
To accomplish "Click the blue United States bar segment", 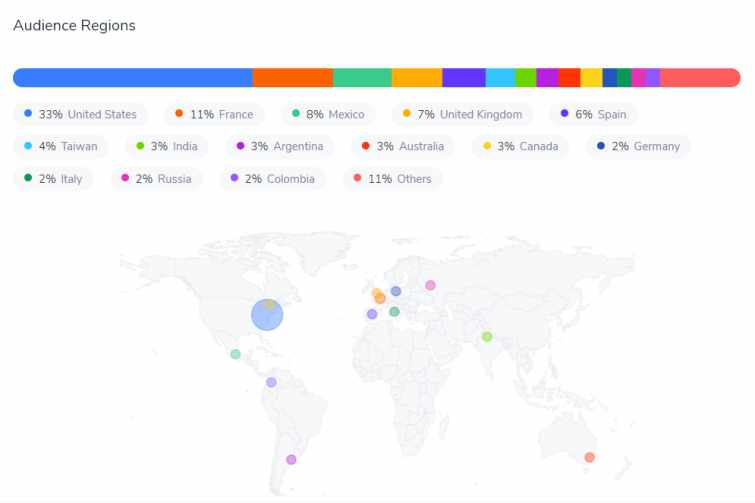I will [133, 77].
